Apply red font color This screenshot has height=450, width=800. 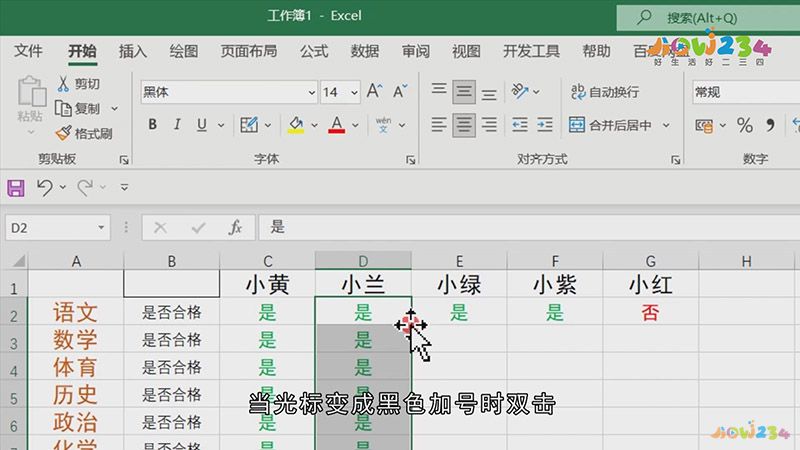pos(337,124)
